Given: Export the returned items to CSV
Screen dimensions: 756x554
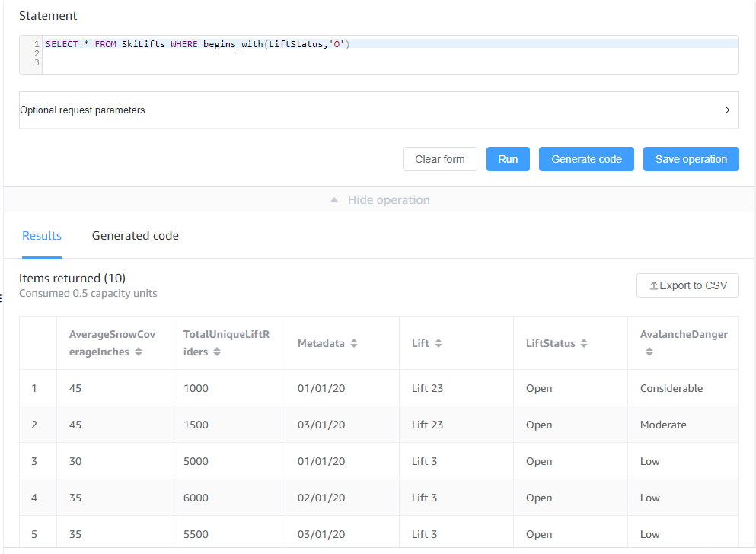Looking at the screenshot, I should pos(687,285).
